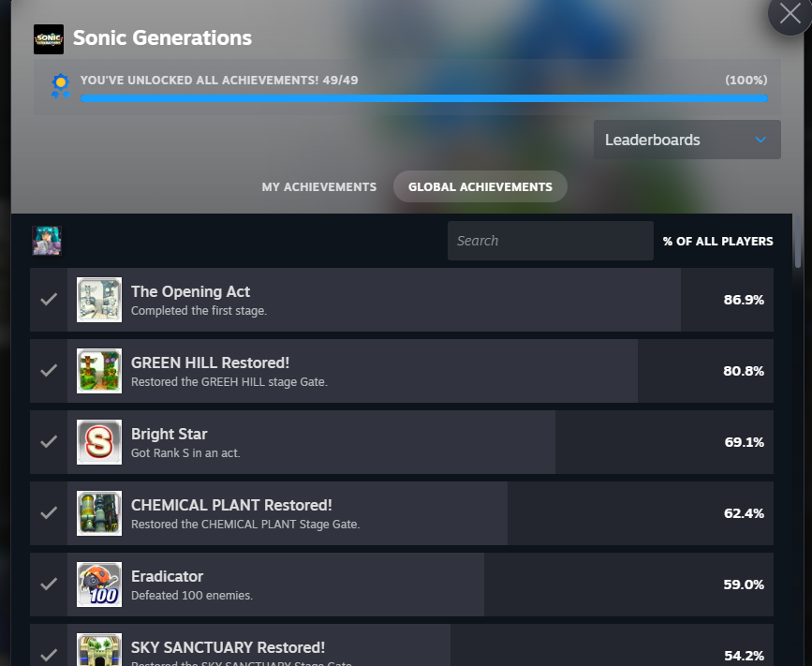Click the (100%) completion label
Viewport: 812px width, 666px height.
click(746, 81)
